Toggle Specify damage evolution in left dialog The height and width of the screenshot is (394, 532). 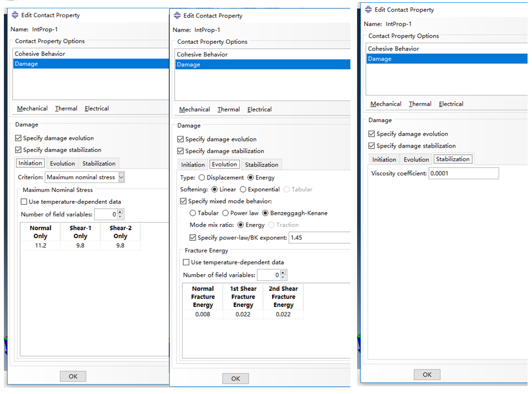pyautogui.click(x=18, y=138)
